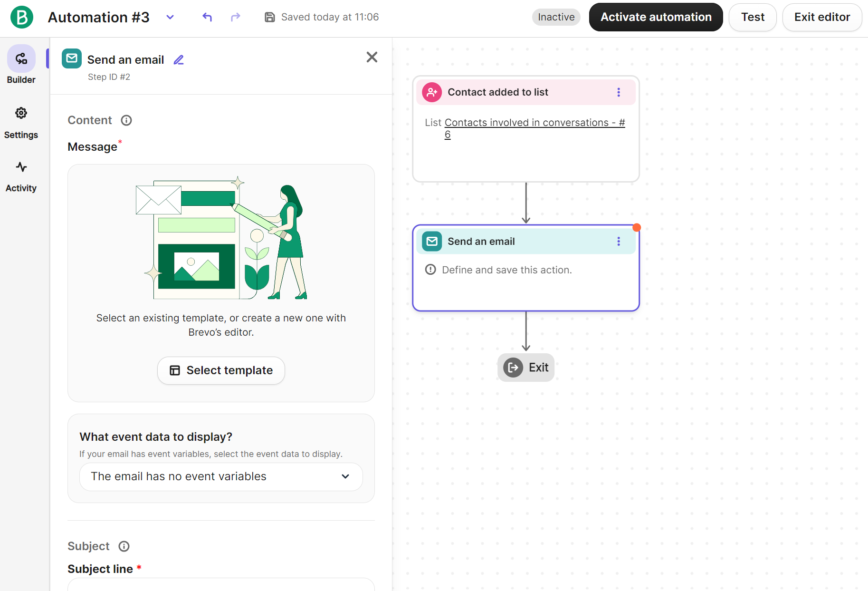Click the Select template button
Screen dimensions: 868x591
tap(221, 370)
